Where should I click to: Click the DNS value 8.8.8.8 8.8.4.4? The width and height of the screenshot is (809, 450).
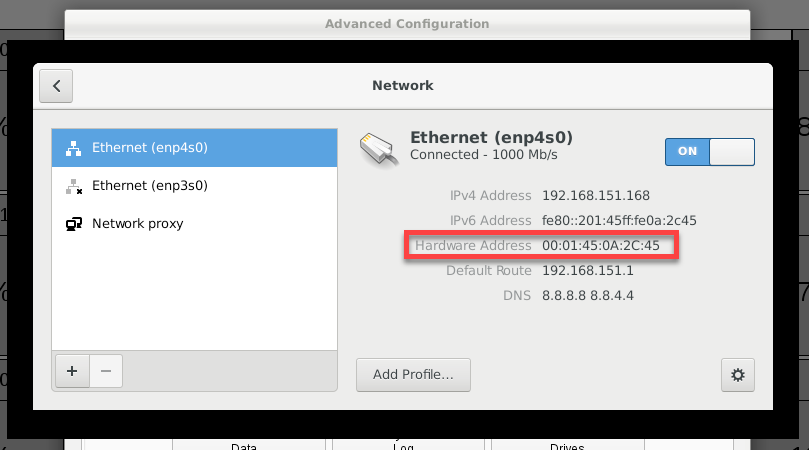[x=588, y=296]
